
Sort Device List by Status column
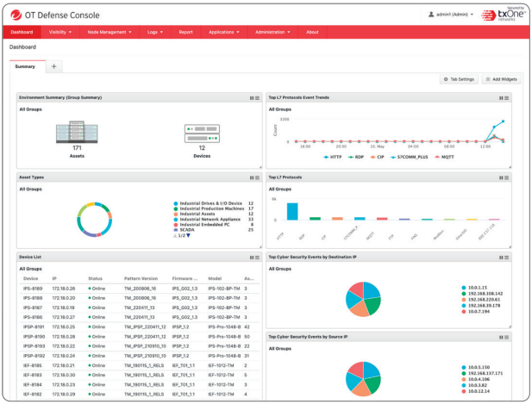pos(95,278)
